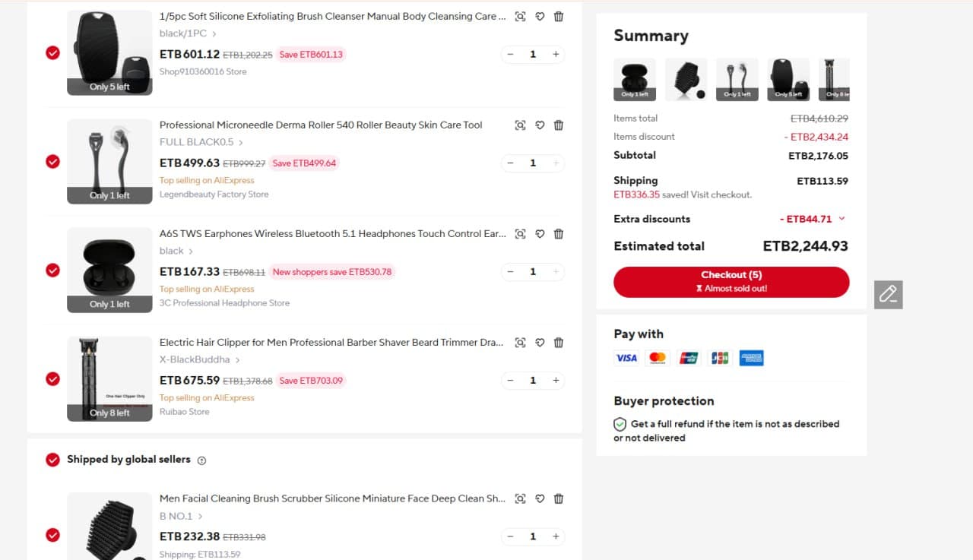The height and width of the screenshot is (560, 973).
Task: Add Men Facial Cleaning Brush to wishlist
Action: coord(540,499)
